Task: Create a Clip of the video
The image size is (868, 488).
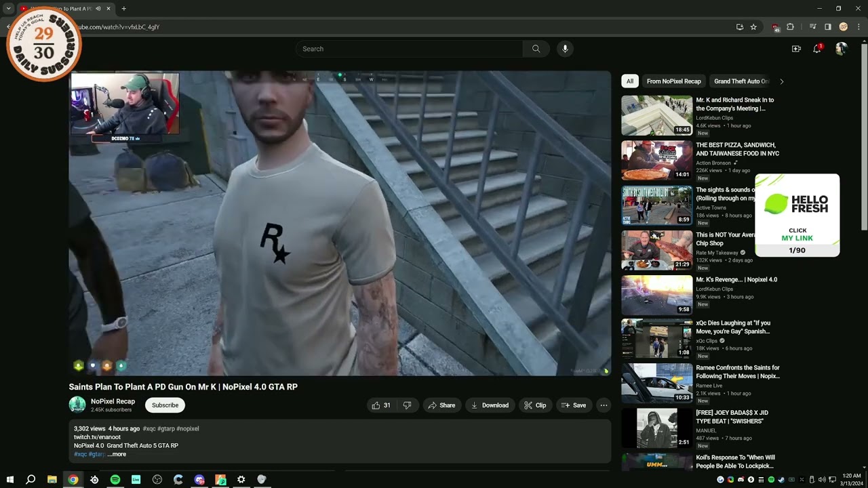Action: (535, 405)
